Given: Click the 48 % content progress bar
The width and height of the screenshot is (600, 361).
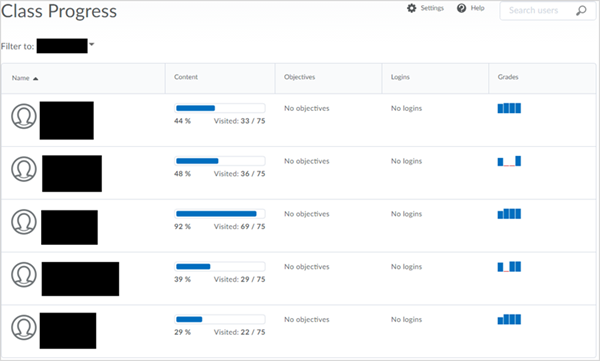Looking at the screenshot, I should coord(220,161).
